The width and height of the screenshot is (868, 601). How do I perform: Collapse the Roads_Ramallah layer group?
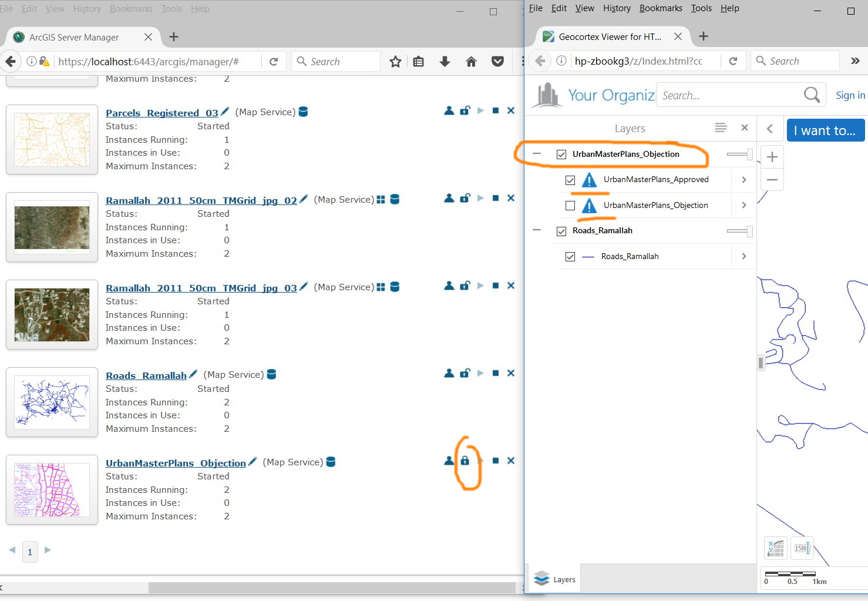[x=536, y=230]
